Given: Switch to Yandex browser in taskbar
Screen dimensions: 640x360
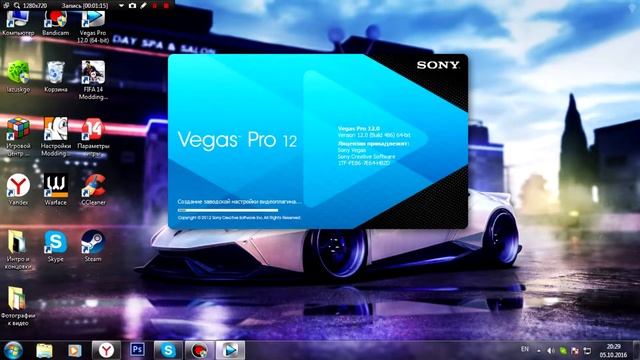Looking at the screenshot, I should click(x=106, y=350).
